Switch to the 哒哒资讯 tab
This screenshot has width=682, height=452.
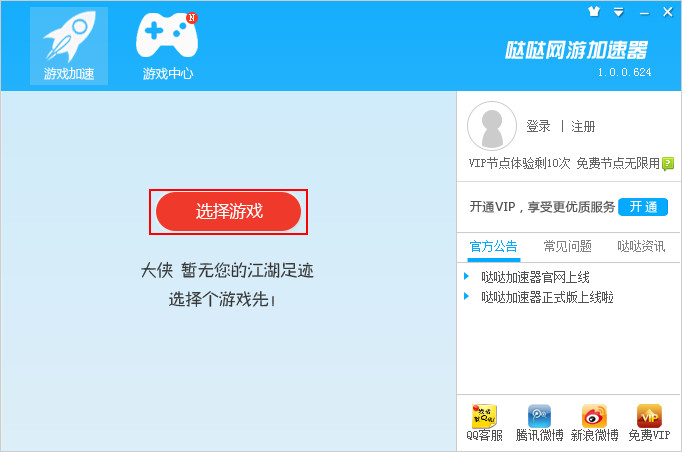click(x=641, y=247)
